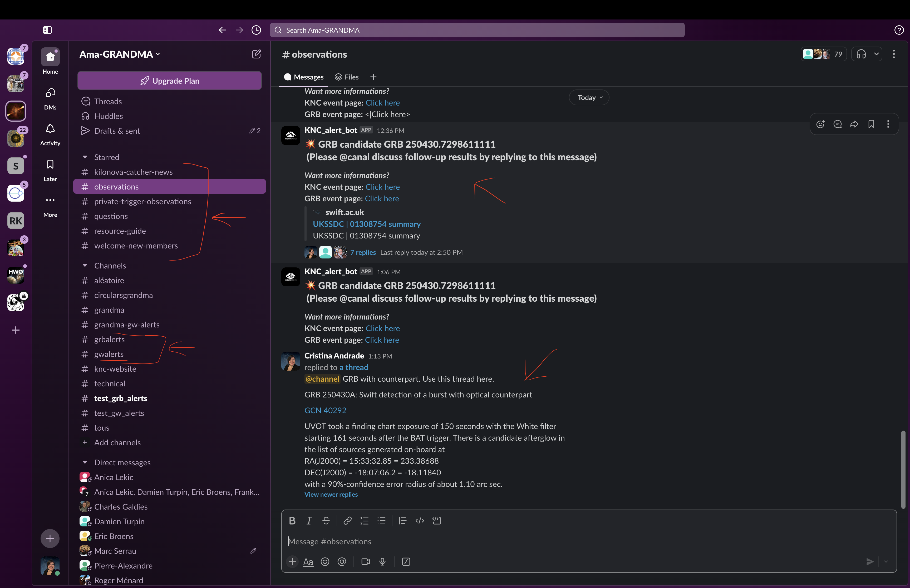Switch to the Files tab

347,77
